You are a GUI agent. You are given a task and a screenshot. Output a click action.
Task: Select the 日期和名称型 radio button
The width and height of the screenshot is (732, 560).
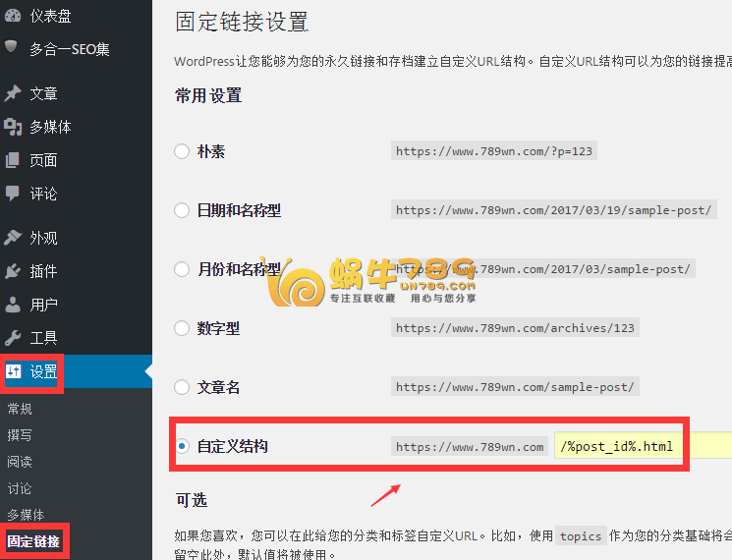pos(182,210)
